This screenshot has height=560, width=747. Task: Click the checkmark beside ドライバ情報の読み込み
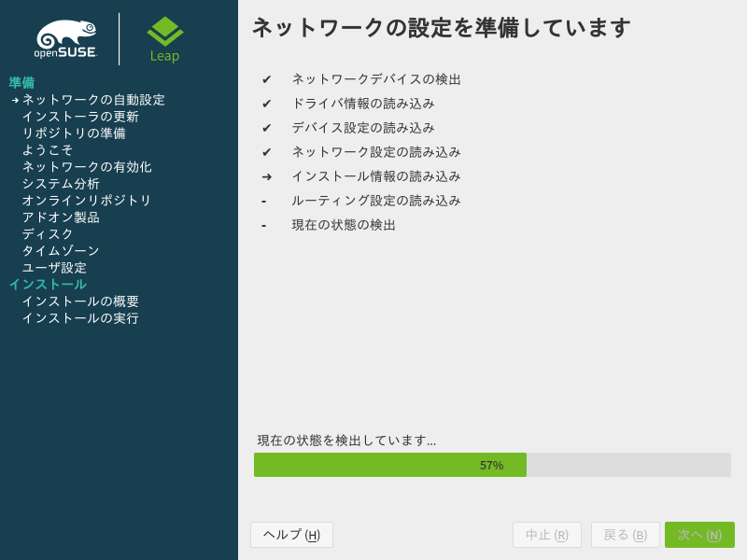click(267, 104)
